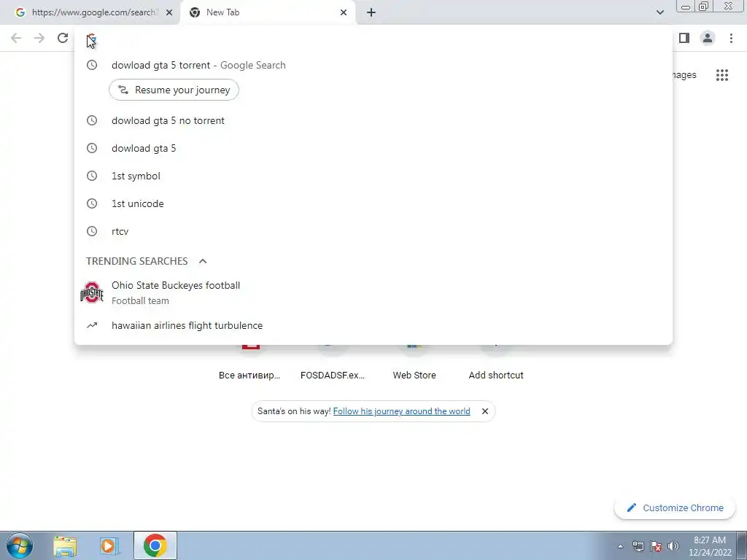Open a new tab with plus button
The width and height of the screenshot is (747, 560).
[371, 12]
